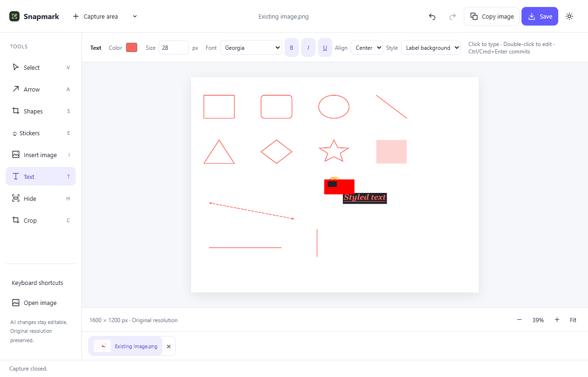Zoom out with the minus icon
The image size is (588, 377).
tap(519, 320)
